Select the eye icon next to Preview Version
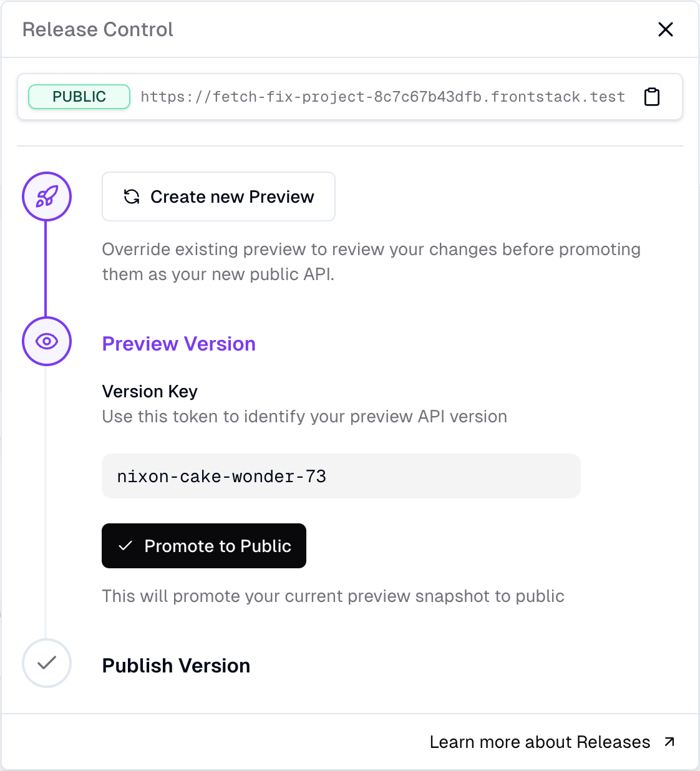The width and height of the screenshot is (700, 771). click(47, 341)
